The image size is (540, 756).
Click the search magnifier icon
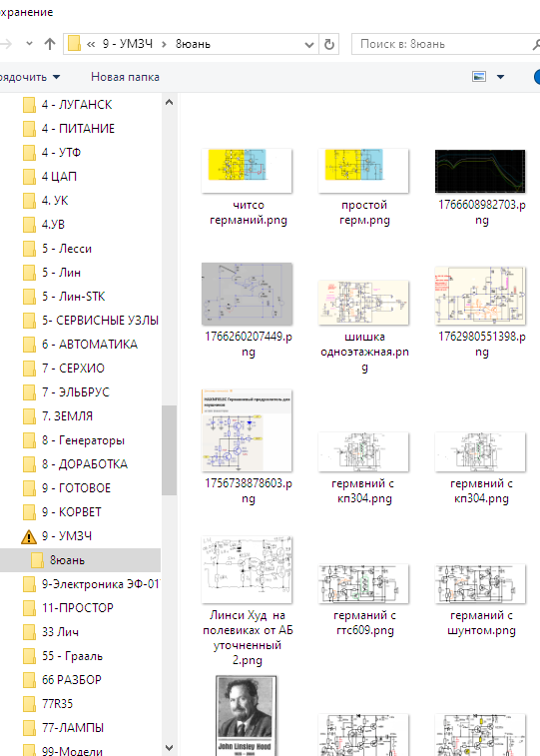536,44
